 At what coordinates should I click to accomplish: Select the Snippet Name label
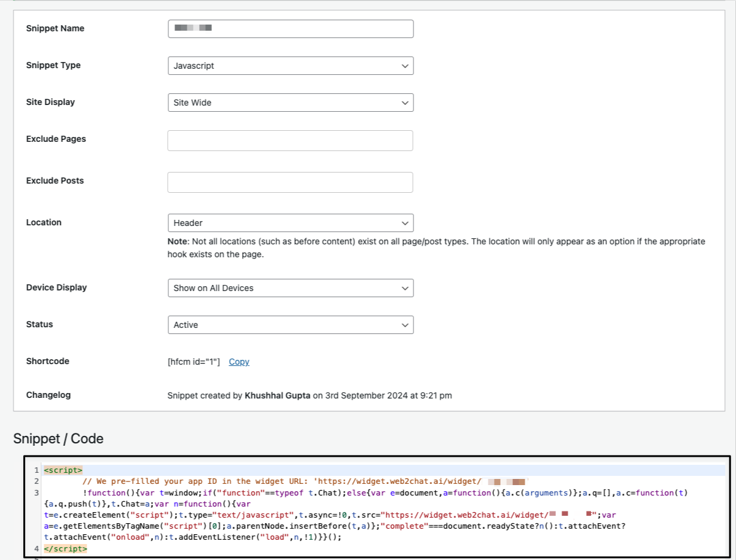click(55, 28)
